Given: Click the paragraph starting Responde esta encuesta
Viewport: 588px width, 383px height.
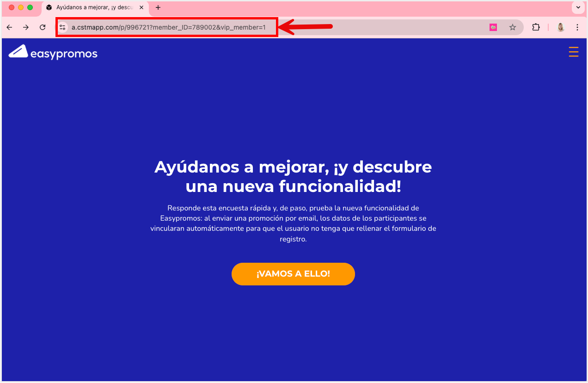Looking at the screenshot, I should coord(293,224).
